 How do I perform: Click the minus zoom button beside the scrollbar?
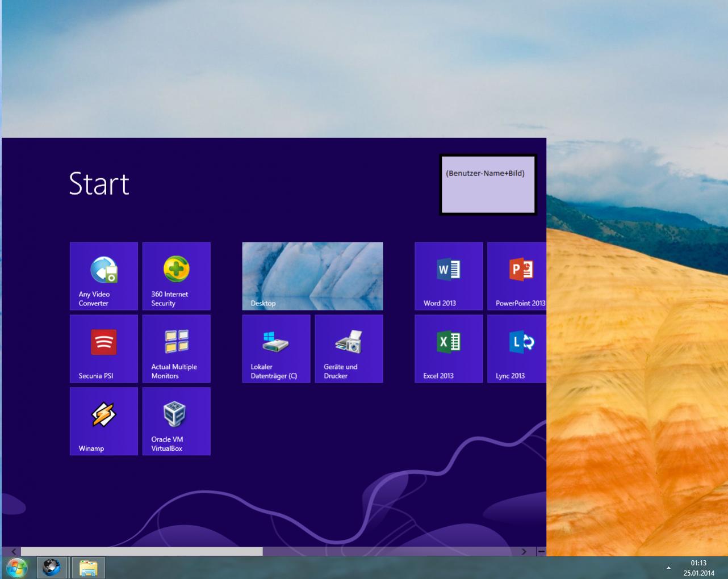[541, 552]
